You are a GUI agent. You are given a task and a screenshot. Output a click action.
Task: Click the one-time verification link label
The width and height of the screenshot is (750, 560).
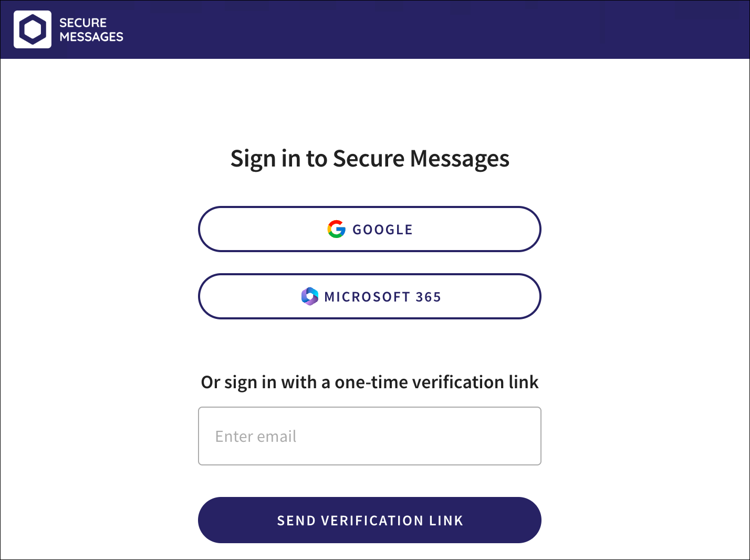click(x=369, y=382)
